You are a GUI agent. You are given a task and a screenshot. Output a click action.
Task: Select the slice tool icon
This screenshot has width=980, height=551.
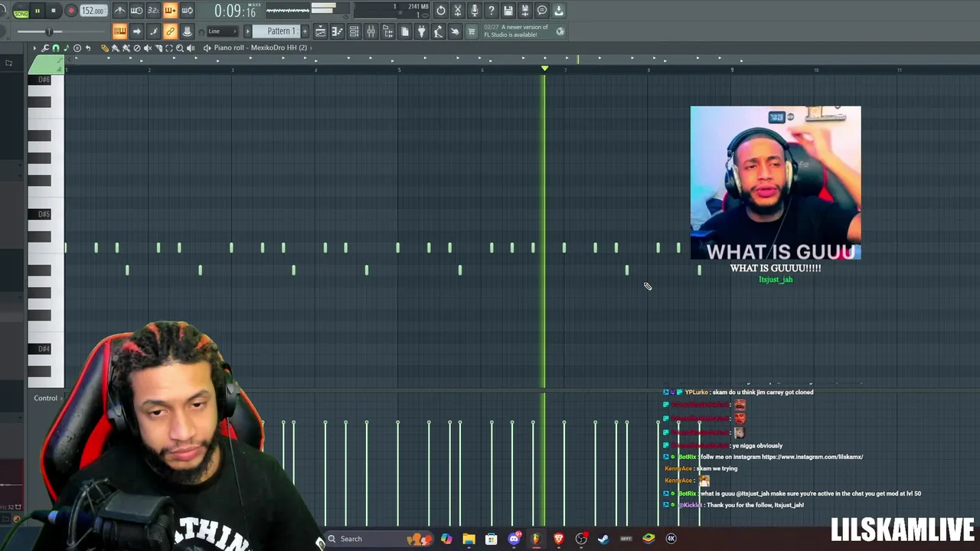[158, 48]
